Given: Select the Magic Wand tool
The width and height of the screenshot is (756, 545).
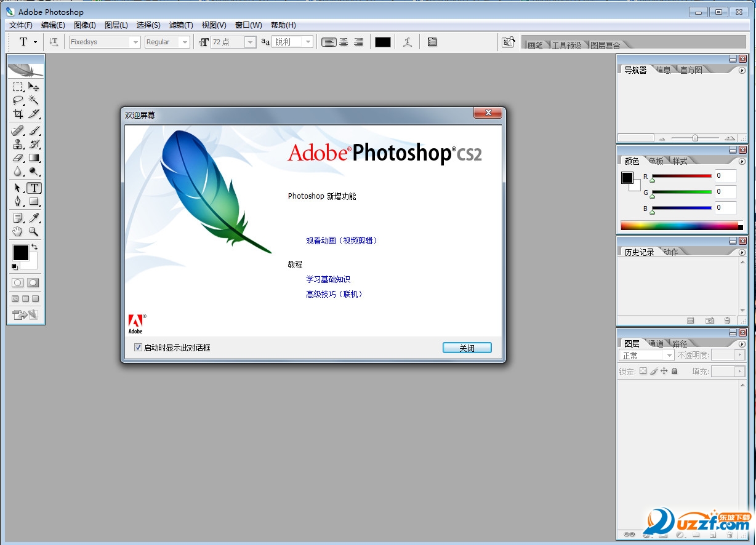Looking at the screenshot, I should [34, 100].
